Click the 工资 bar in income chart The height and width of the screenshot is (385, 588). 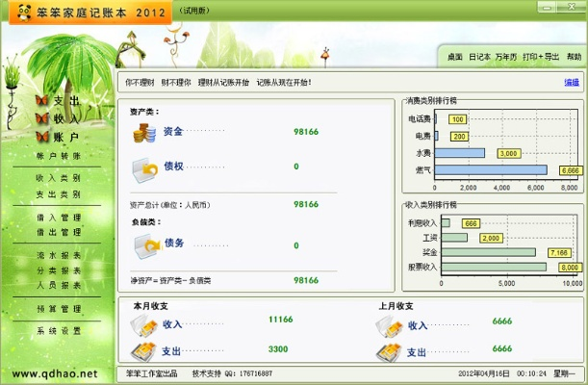point(454,238)
